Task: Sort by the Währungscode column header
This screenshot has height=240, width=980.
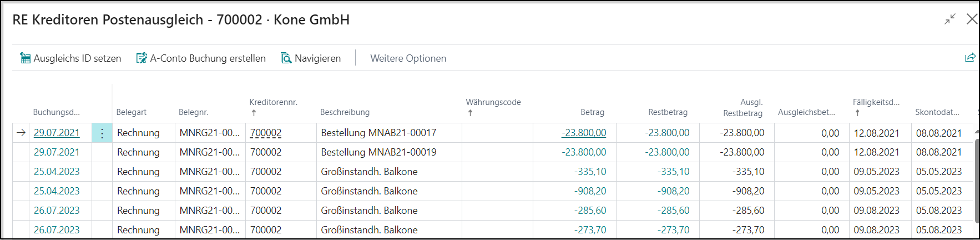Action: (493, 103)
